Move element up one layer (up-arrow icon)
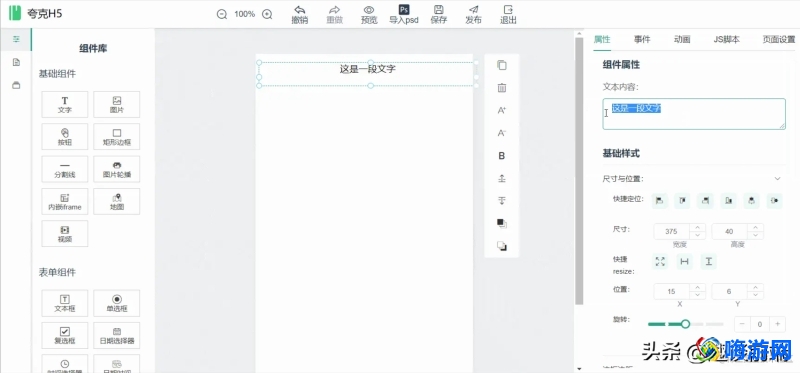Screen dimensions: 800x373 pyautogui.click(x=502, y=178)
